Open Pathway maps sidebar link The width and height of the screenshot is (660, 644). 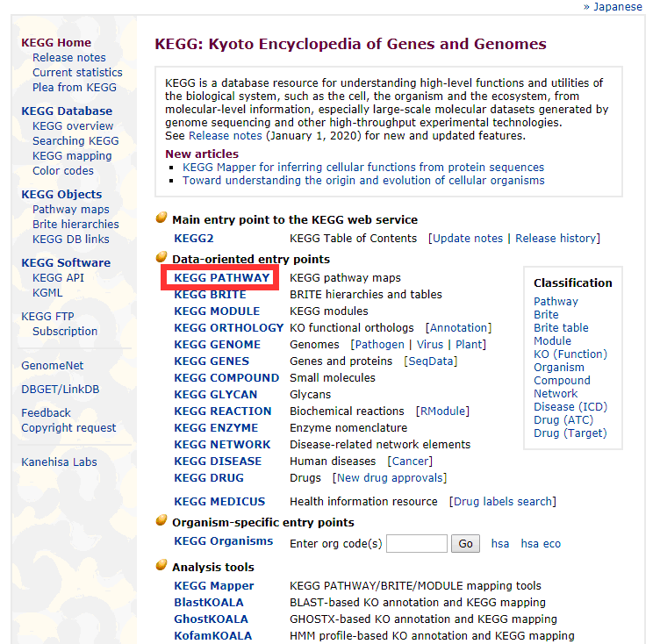(71, 210)
